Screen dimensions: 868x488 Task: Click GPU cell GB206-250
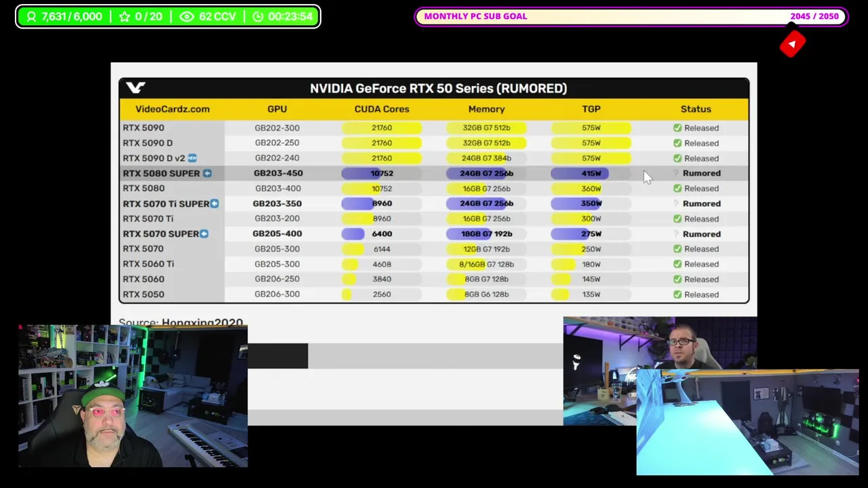(277, 279)
